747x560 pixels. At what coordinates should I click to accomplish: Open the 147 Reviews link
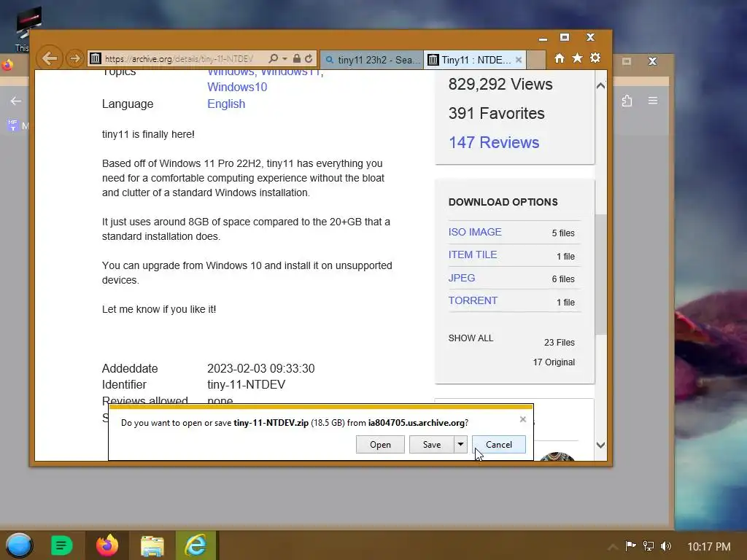click(494, 142)
